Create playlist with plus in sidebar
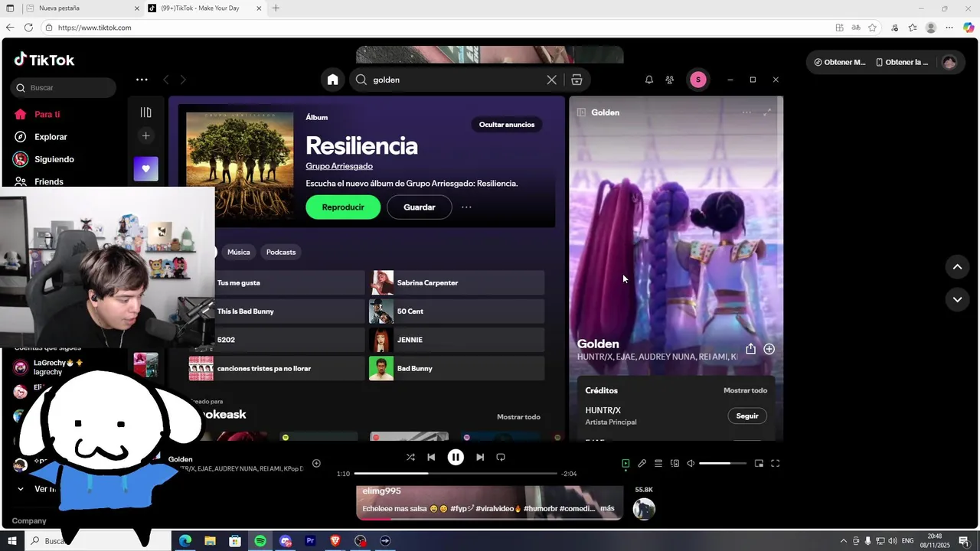The width and height of the screenshot is (980, 551). pos(145,135)
